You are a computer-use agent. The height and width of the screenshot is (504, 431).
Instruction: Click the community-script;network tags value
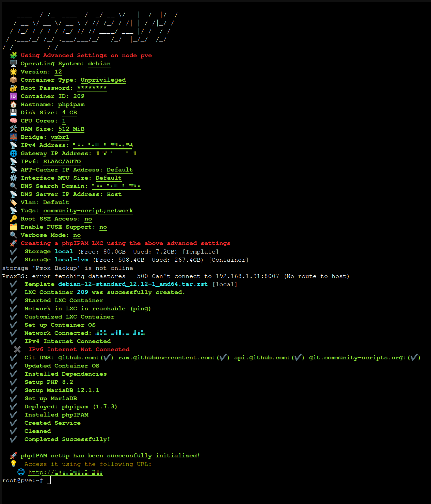coord(88,211)
